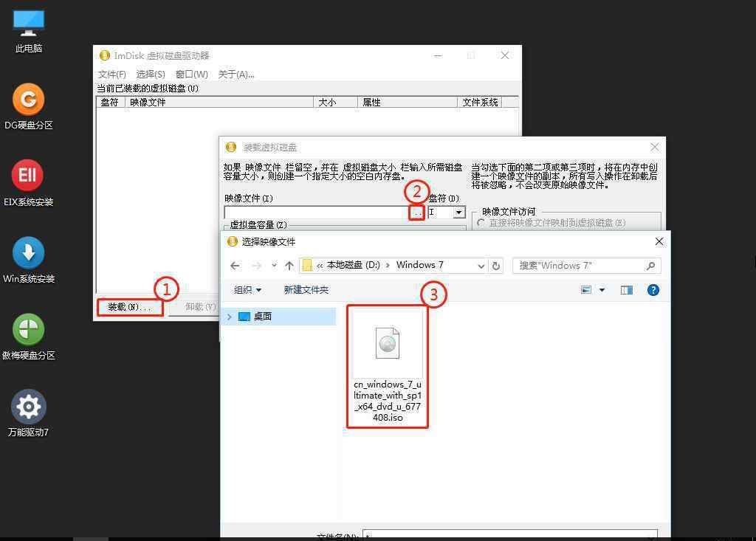The width and height of the screenshot is (756, 541).
Task: Click the 新建文件夹 button
Action: pyautogui.click(x=306, y=290)
